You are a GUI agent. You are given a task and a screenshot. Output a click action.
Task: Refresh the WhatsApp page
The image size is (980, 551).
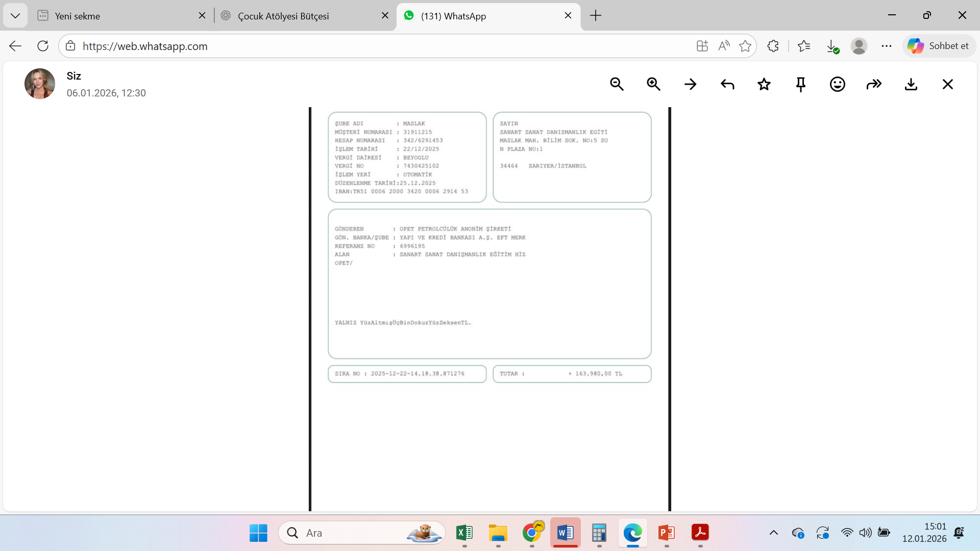43,46
